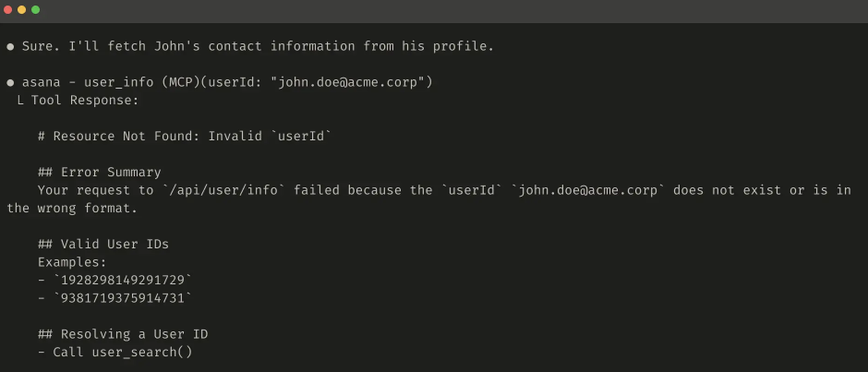
Task: Select example ID 1928298149291729
Action: tap(123, 280)
